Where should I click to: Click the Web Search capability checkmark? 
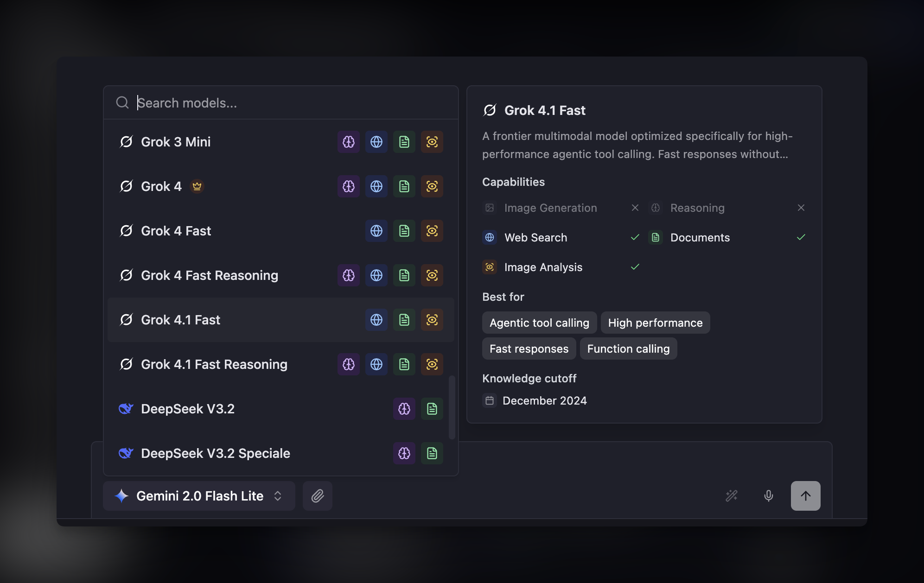[635, 237]
